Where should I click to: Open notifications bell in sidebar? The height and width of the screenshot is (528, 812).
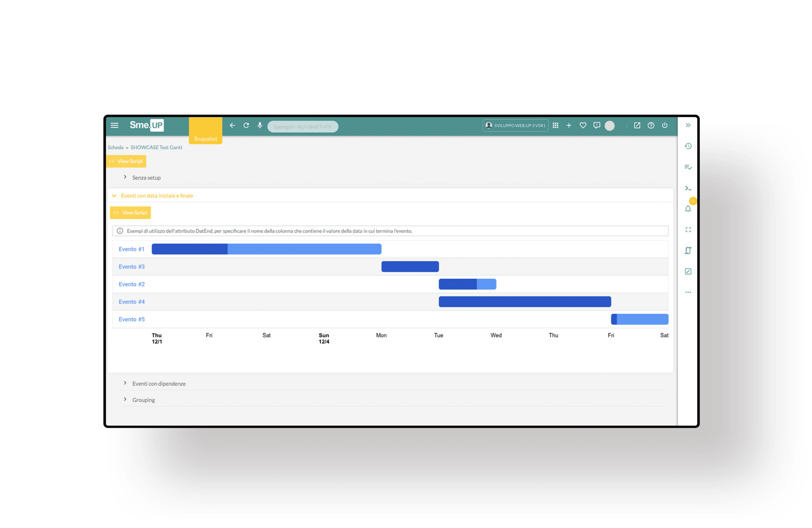(688, 209)
